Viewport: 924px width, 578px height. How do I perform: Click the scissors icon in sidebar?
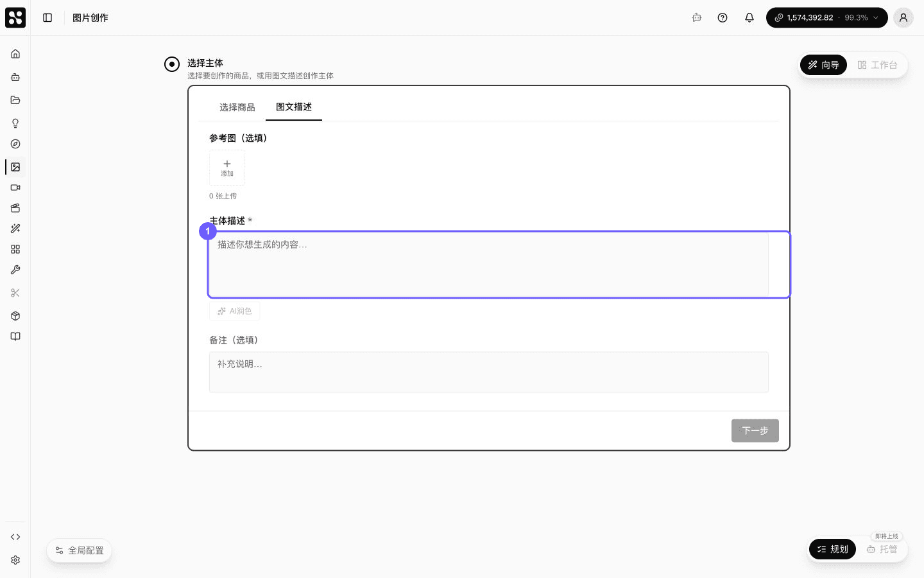point(15,293)
